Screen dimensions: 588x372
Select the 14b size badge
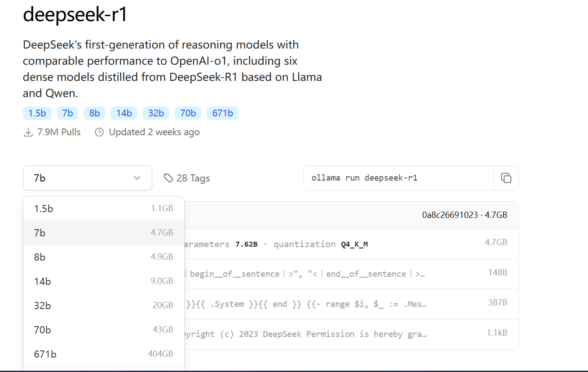[124, 113]
